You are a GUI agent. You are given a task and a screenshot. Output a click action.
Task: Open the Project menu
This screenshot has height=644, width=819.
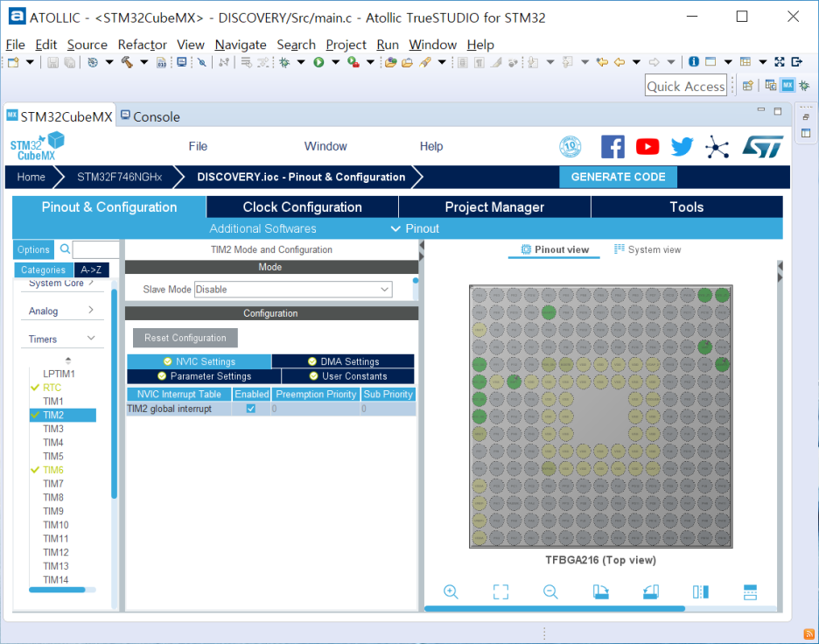[x=346, y=45]
